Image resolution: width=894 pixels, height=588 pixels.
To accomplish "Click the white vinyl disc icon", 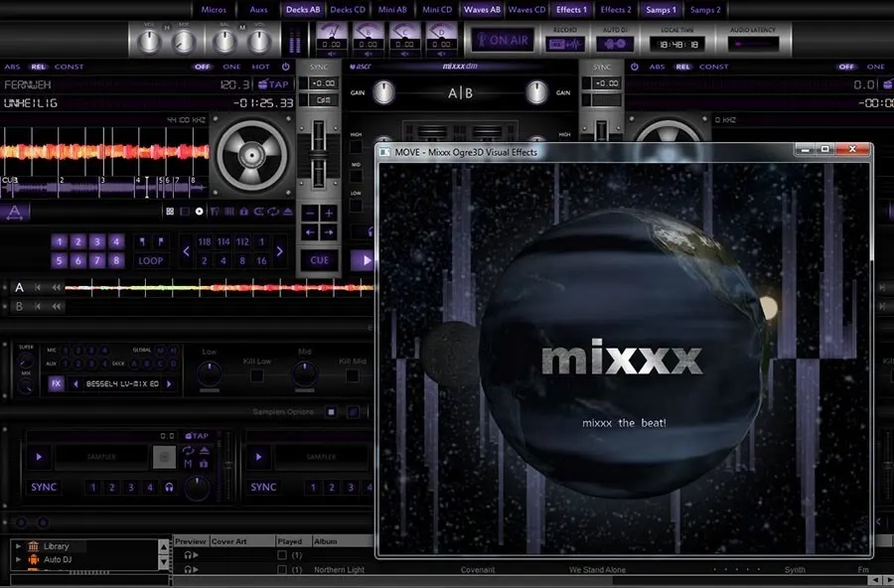I will click(x=199, y=212).
